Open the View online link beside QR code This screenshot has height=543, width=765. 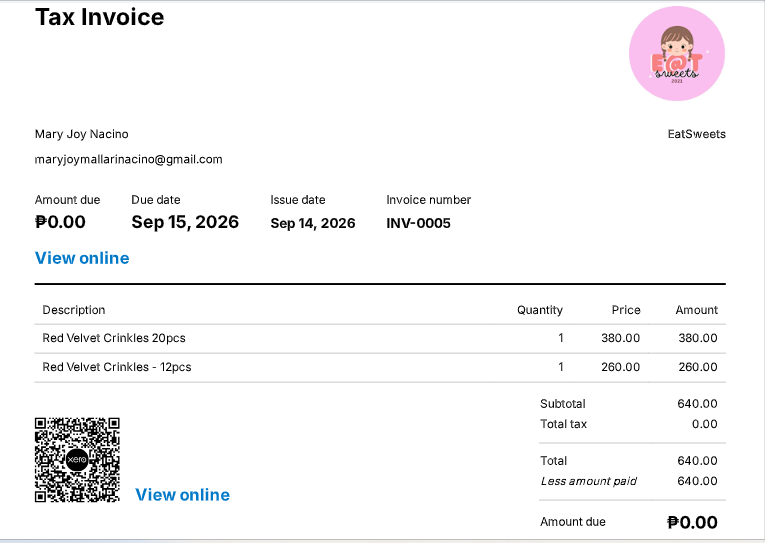pyautogui.click(x=182, y=495)
